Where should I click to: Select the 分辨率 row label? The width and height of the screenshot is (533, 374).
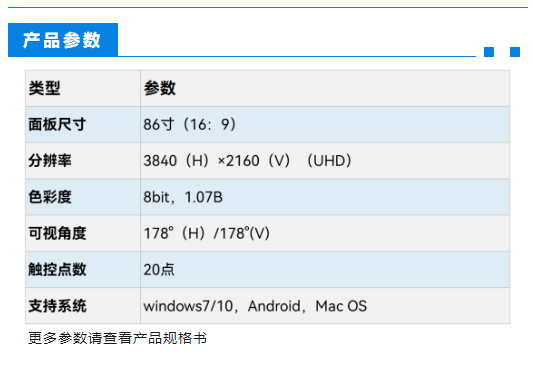pos(50,160)
